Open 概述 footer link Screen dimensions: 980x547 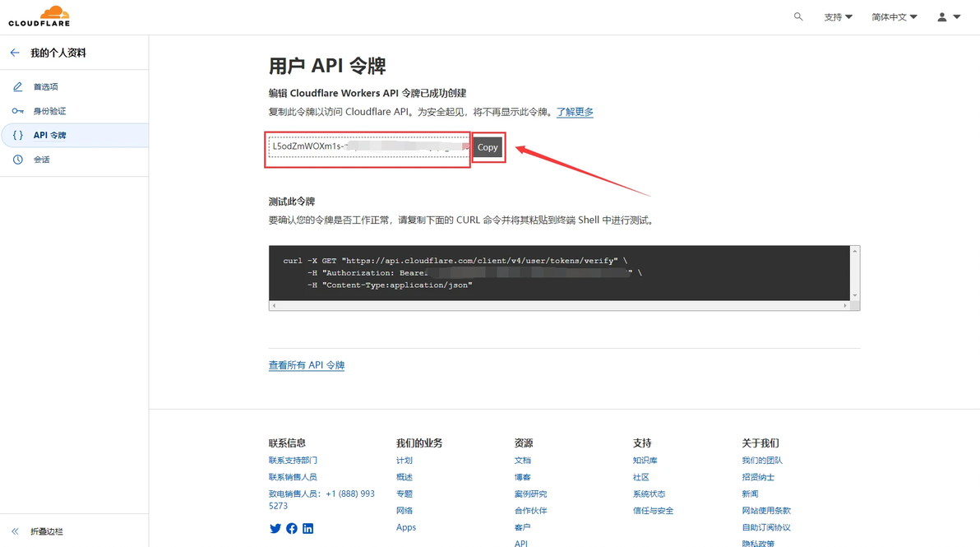pos(404,477)
